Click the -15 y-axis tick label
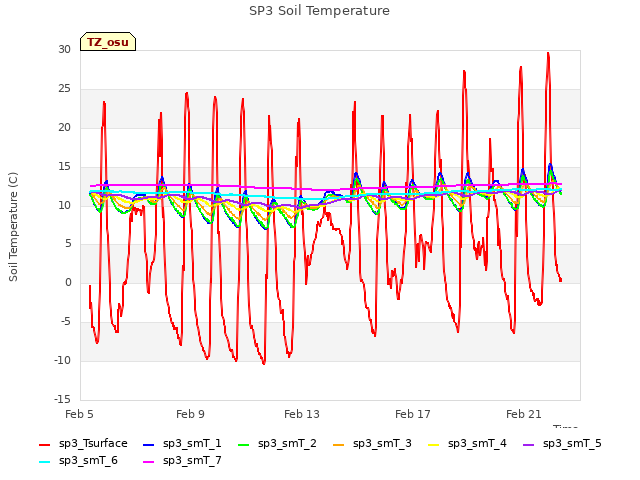This screenshot has height=480, width=640. [62, 399]
